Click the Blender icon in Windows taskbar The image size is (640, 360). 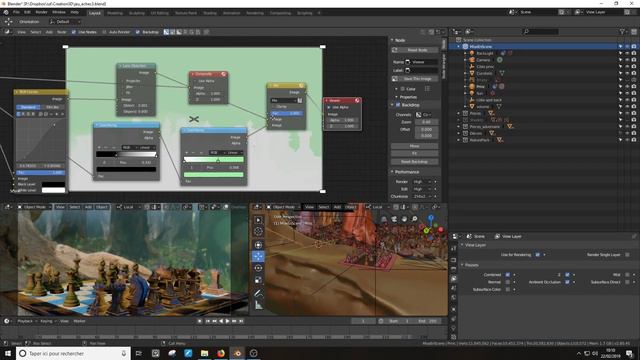click(238, 353)
